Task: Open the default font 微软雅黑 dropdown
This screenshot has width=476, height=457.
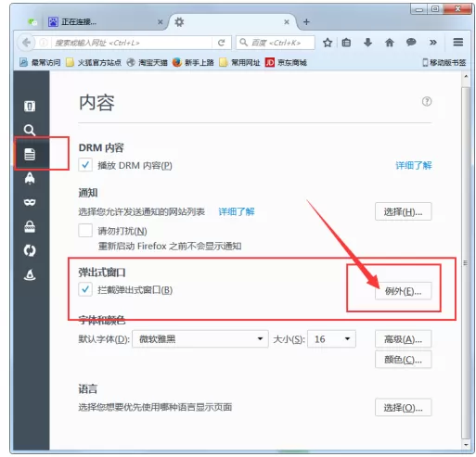Action: click(200, 339)
